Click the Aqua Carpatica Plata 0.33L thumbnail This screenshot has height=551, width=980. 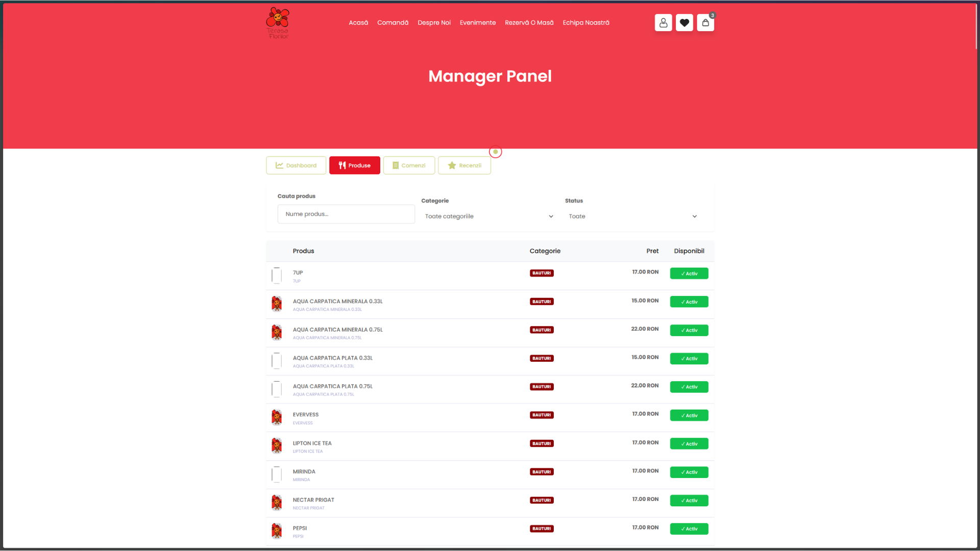click(277, 361)
